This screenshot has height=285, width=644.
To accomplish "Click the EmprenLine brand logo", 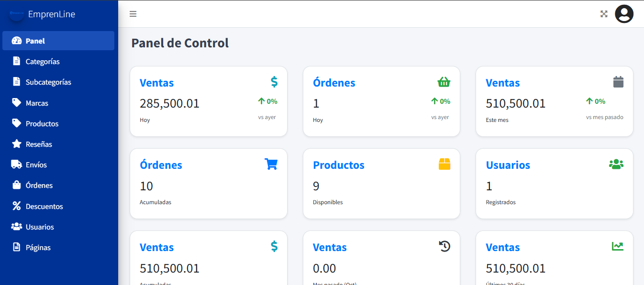I will [17, 14].
